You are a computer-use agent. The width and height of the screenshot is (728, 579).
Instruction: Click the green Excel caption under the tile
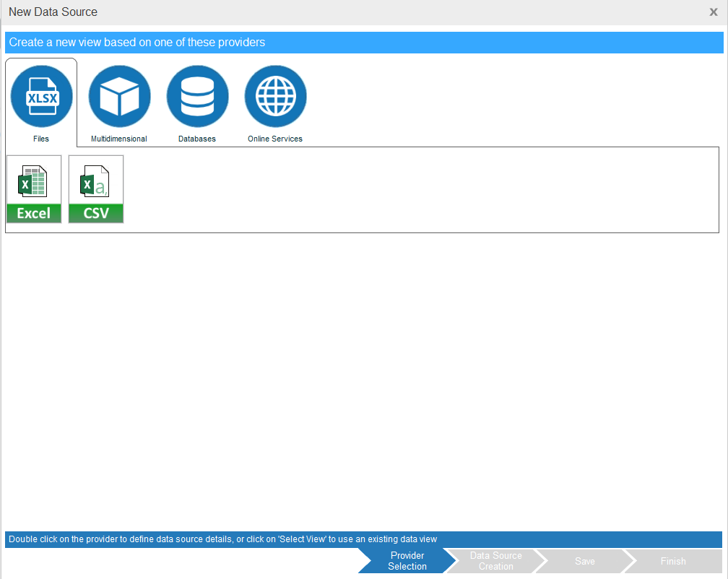click(34, 214)
